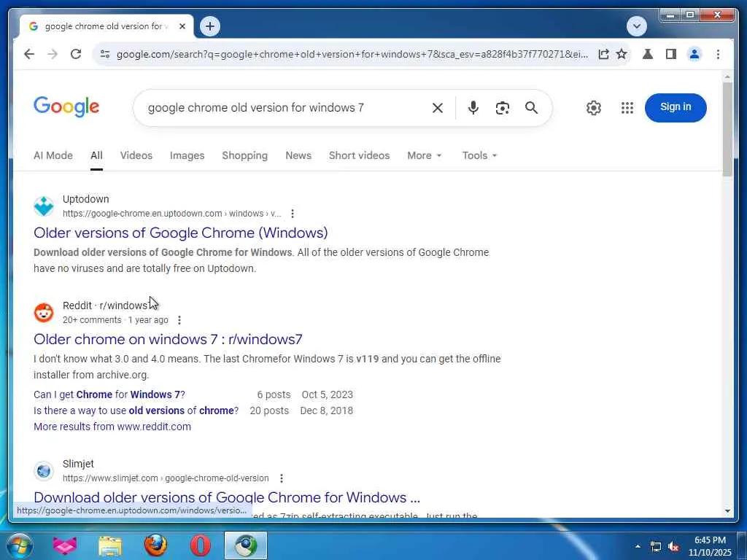The height and width of the screenshot is (560, 747).
Task: Click the Slimjet favicon icon
Action: pos(44,472)
